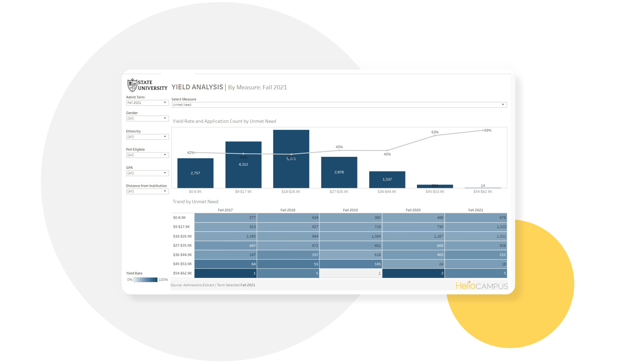Screen dimensions: 637x364
Task: Select the $45-$53.9K row label in trend table
Action: click(x=182, y=264)
